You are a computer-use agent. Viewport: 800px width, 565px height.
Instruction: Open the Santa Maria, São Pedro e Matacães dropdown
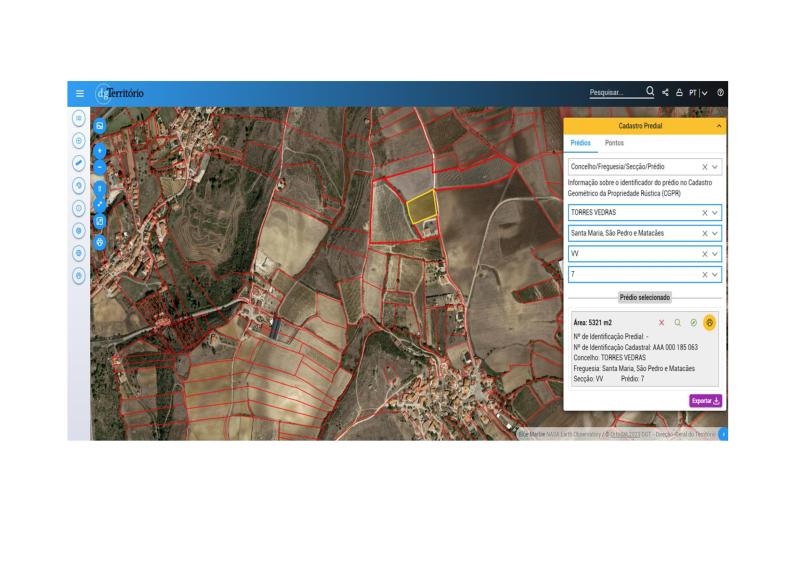(x=715, y=233)
